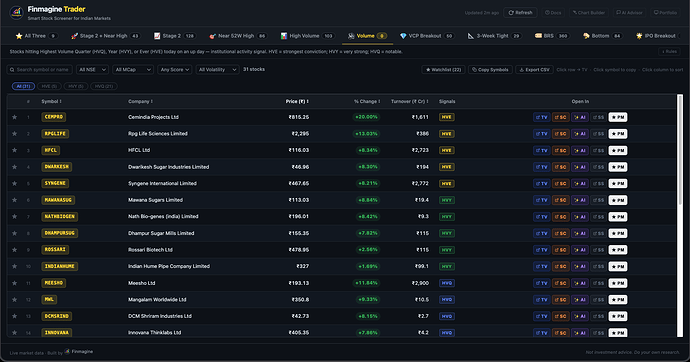Filter by the All (31) pill
The height and width of the screenshot is (362, 690).
pos(23,86)
